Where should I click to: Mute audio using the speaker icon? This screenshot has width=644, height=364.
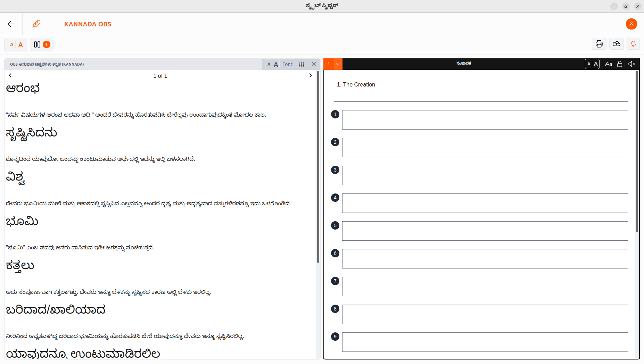(x=632, y=64)
